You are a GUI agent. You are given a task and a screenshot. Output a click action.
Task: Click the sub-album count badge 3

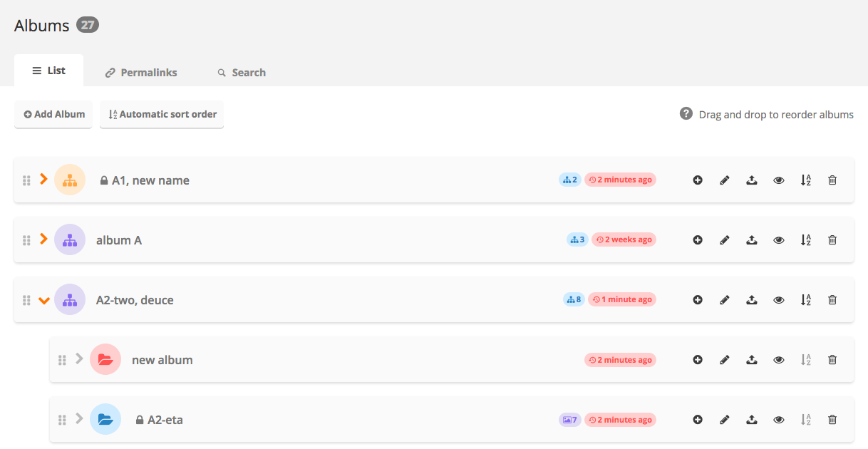click(x=578, y=239)
